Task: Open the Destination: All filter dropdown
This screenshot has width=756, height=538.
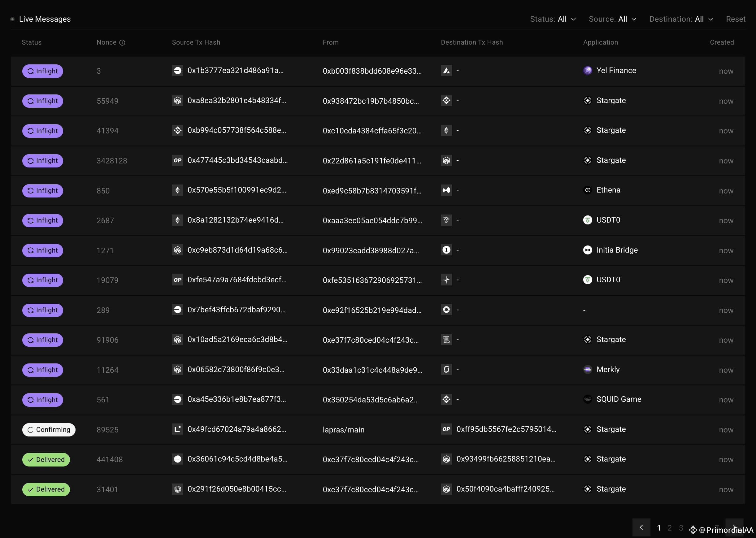Action: tap(681, 19)
